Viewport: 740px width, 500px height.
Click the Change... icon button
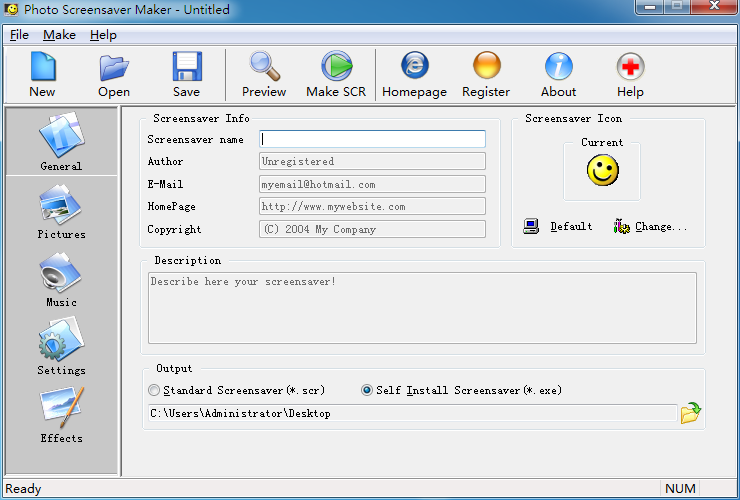click(x=651, y=227)
